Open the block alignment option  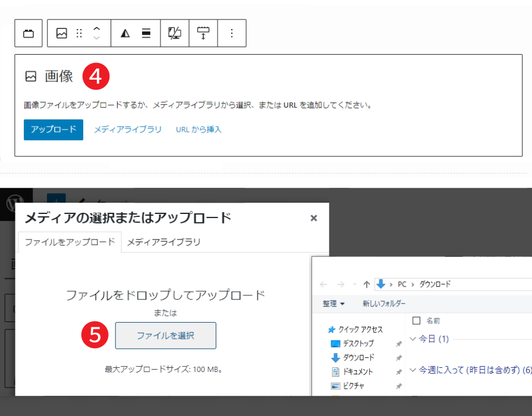click(146, 33)
